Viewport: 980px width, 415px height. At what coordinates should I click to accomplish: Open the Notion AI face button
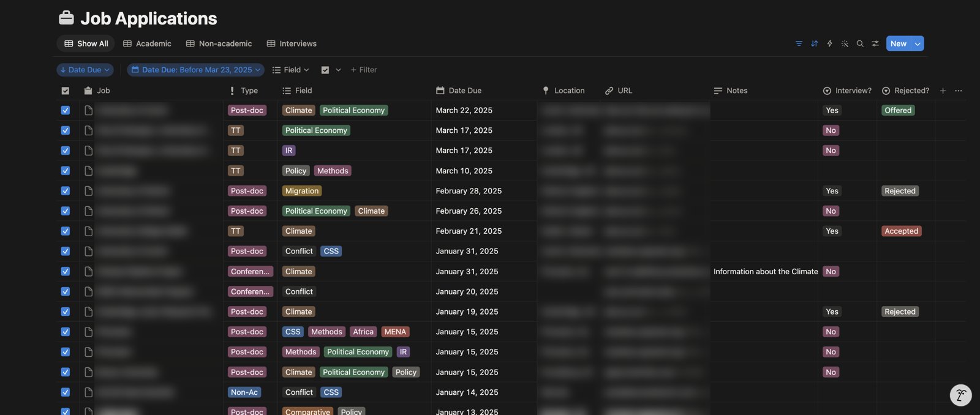point(960,395)
